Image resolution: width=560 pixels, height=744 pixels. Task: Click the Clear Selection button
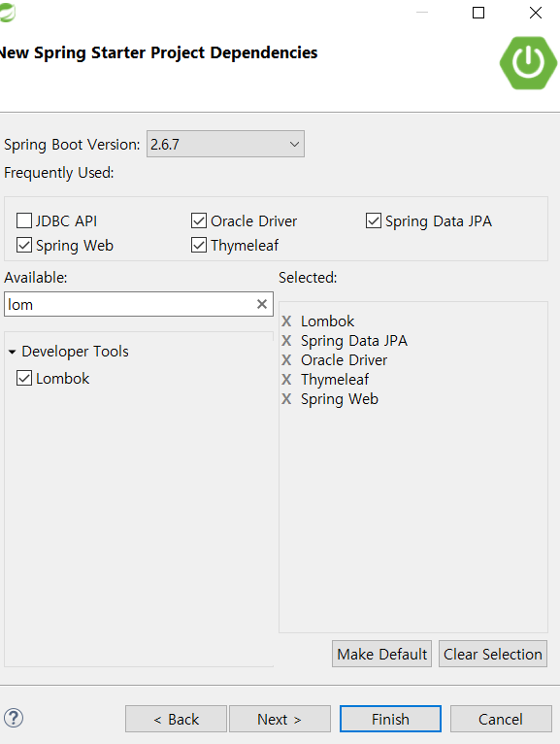[x=493, y=654]
